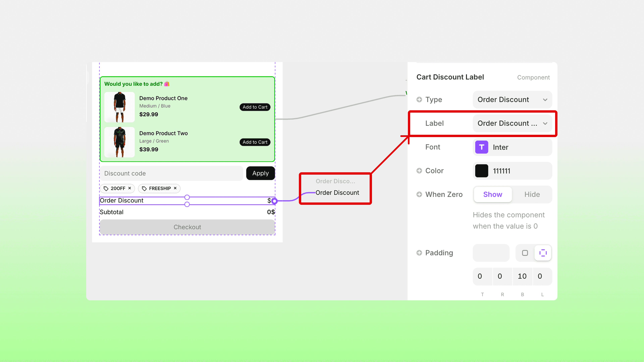
Task: Remove the 20OFF discount tag
Action: click(129, 188)
